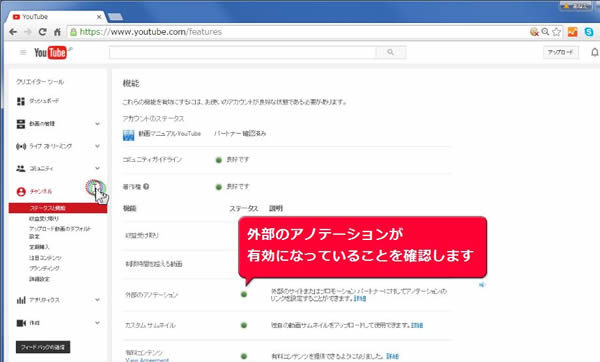The image size is (600, 362).
Task: Click the フィードバックの送信 button
Action: [43, 347]
